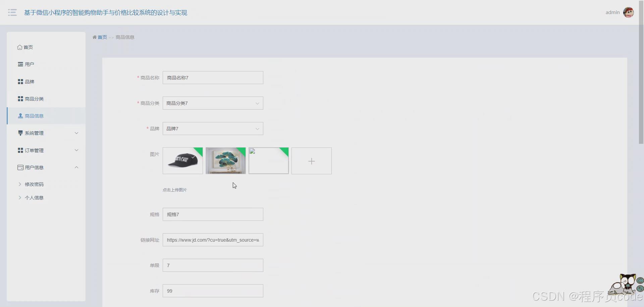Click the 首页 breadcrumb link
644x307 pixels.
(x=102, y=37)
